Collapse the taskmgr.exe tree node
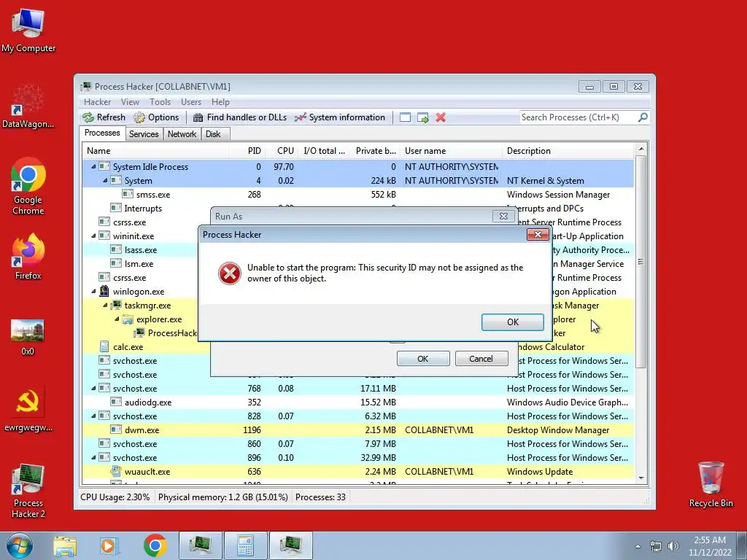Image resolution: width=747 pixels, height=560 pixels. 105,305
